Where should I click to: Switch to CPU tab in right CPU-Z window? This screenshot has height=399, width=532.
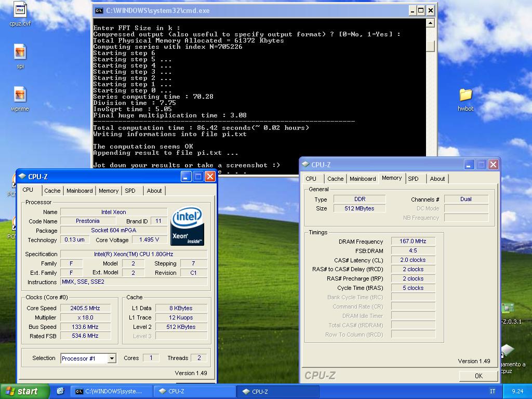(x=311, y=179)
